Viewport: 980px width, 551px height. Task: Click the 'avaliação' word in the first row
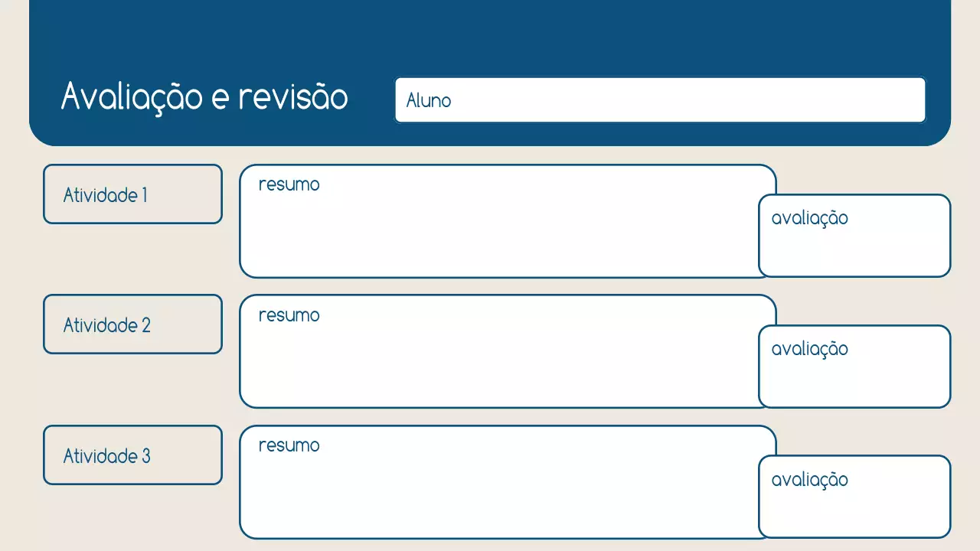(x=809, y=218)
